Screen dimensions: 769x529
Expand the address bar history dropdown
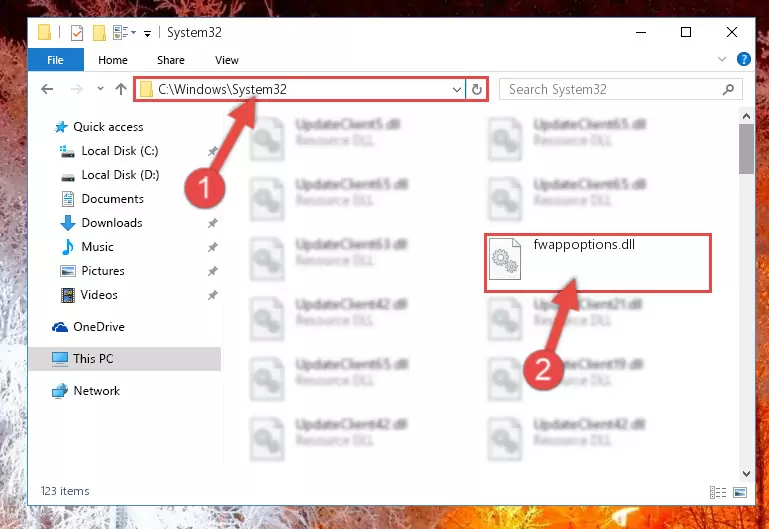[457, 90]
